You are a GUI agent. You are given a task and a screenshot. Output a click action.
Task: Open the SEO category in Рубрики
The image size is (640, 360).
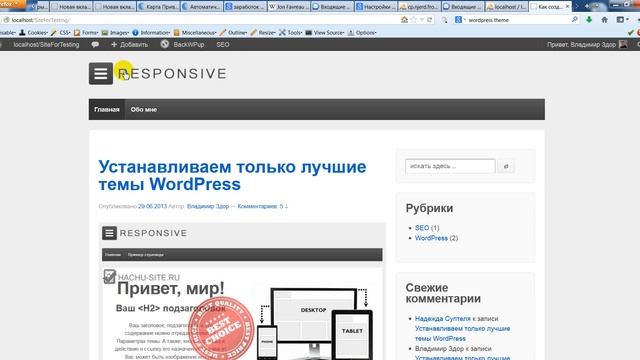pos(422,228)
